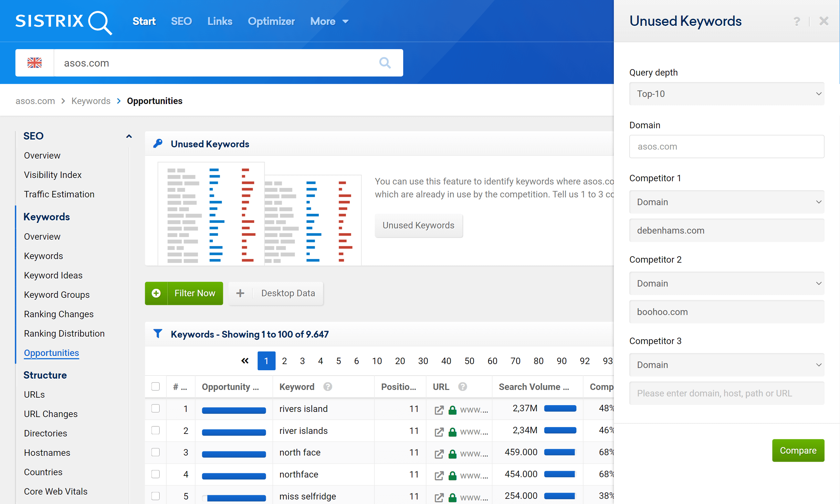840x504 pixels.
Task: Click the empty Competitor 3 domain field
Action: point(727,393)
